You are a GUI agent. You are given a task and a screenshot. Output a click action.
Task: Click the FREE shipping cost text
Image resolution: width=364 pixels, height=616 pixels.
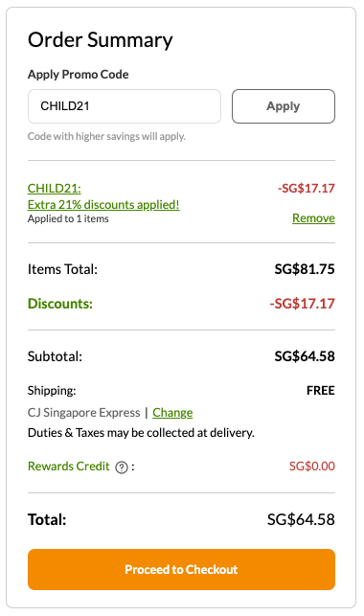pos(320,391)
